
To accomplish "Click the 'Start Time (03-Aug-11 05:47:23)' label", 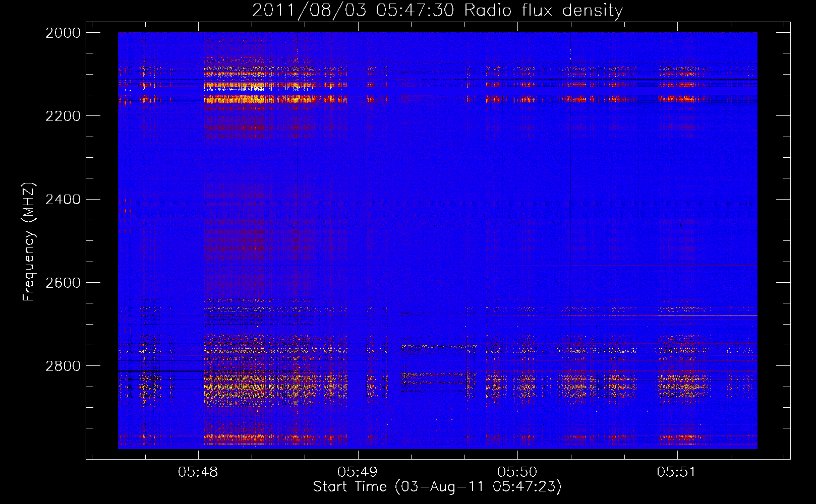I will tap(437, 487).
